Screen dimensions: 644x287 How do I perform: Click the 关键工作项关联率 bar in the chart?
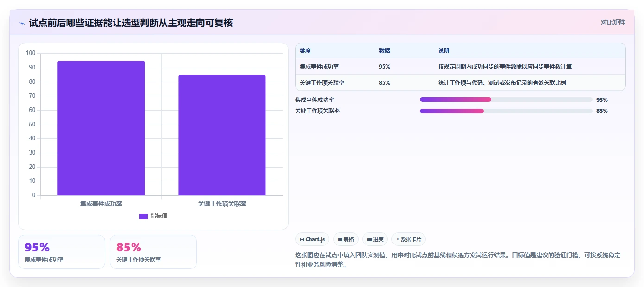(222, 135)
